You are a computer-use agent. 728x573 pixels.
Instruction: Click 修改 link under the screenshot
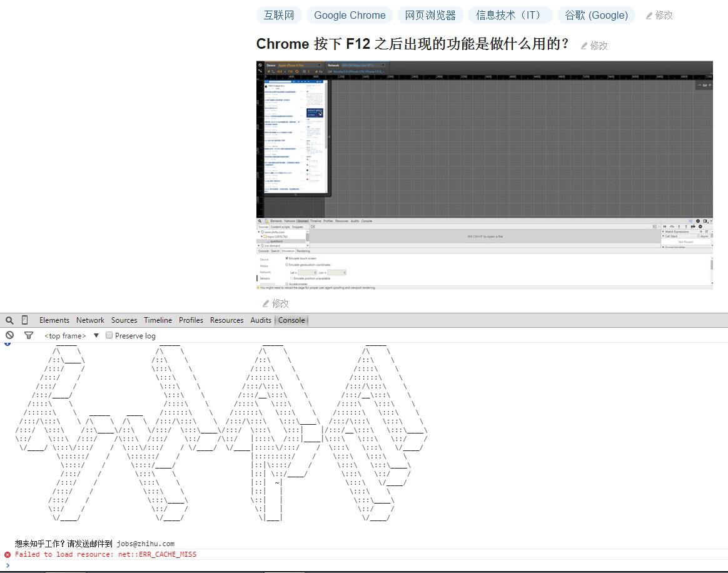coord(280,303)
